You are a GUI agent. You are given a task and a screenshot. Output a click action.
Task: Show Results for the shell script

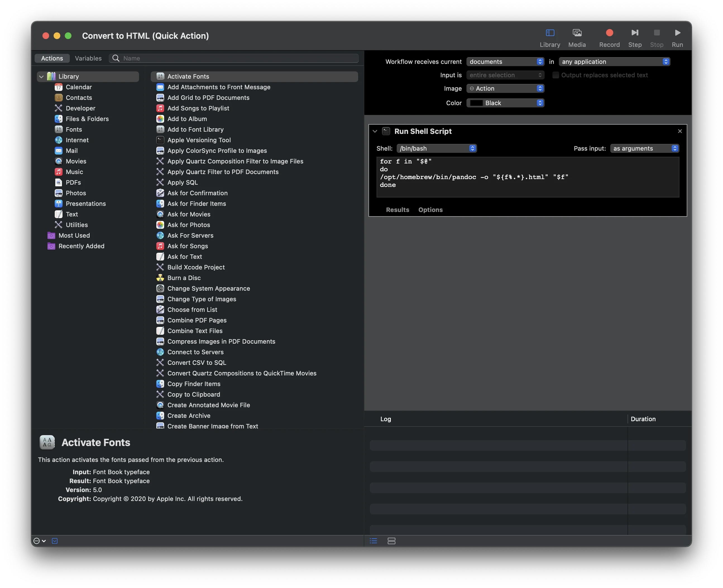pyautogui.click(x=397, y=210)
